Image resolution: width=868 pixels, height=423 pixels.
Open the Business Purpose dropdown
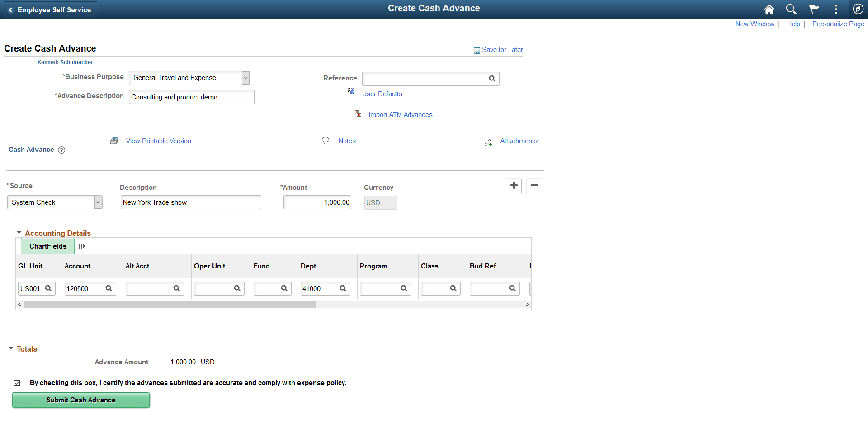(x=245, y=78)
